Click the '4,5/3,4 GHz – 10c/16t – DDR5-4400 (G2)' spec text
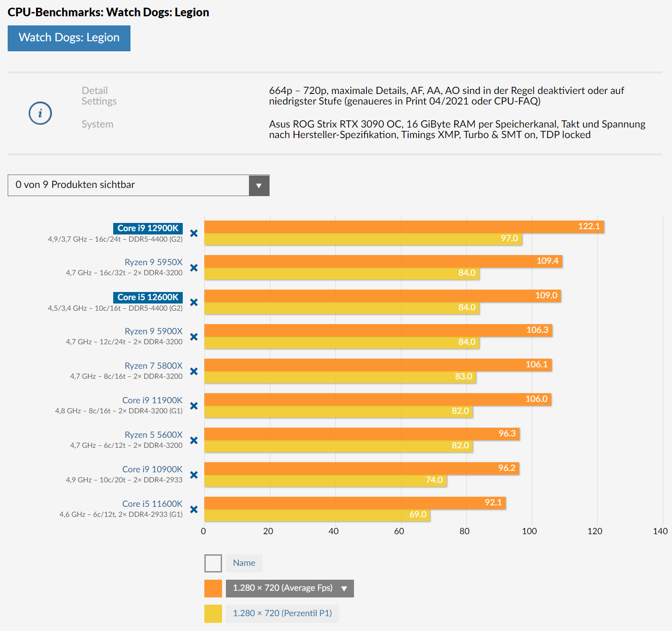Viewport: 672px width, 631px height. point(115,308)
